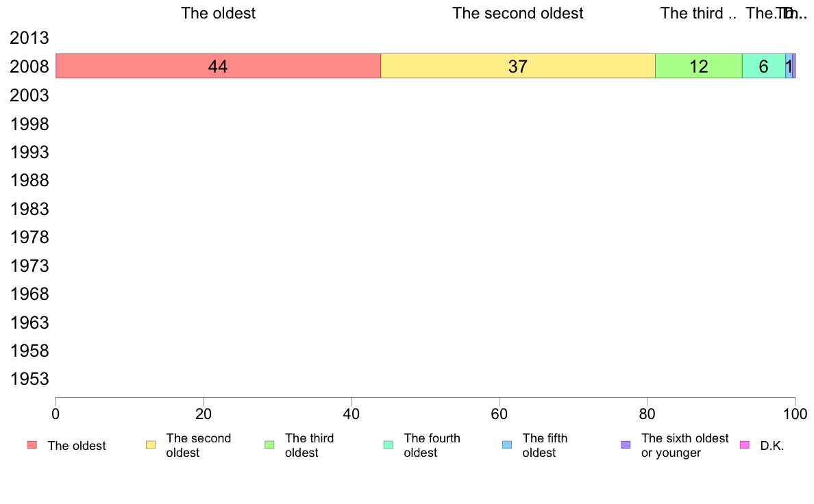This screenshot has height=504, width=814.
Task: Click the red 'The oldest' legend swatch
Action: (32, 445)
